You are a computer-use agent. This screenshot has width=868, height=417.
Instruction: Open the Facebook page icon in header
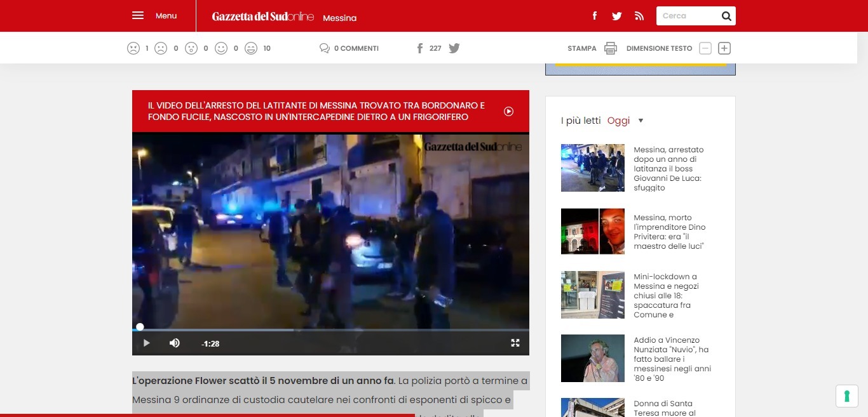595,16
